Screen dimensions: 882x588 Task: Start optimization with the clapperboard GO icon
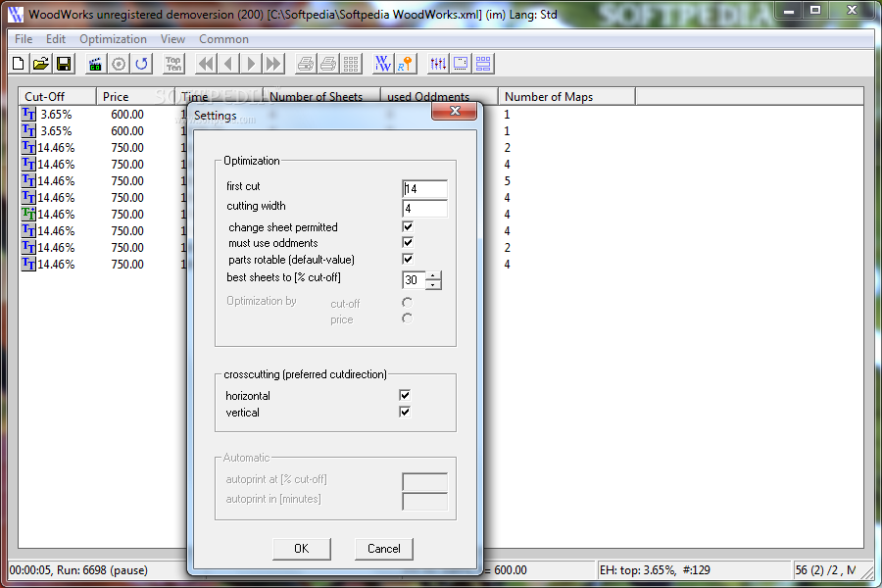pyautogui.click(x=95, y=64)
